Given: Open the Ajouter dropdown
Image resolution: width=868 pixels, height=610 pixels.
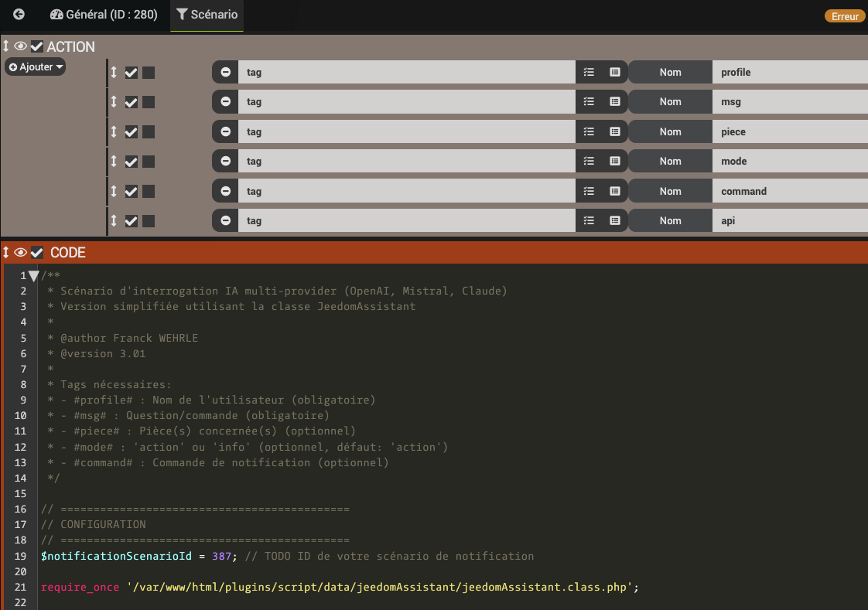Looking at the screenshot, I should pyautogui.click(x=36, y=67).
